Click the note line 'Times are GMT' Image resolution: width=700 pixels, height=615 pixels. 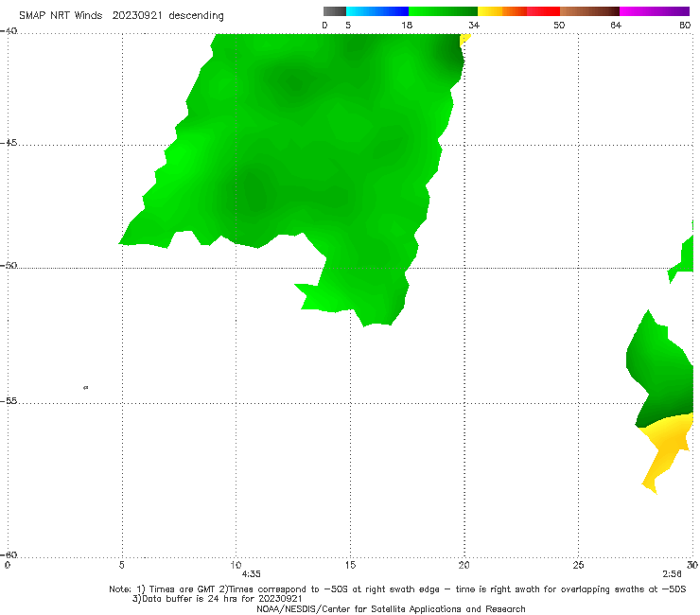[x=183, y=589]
